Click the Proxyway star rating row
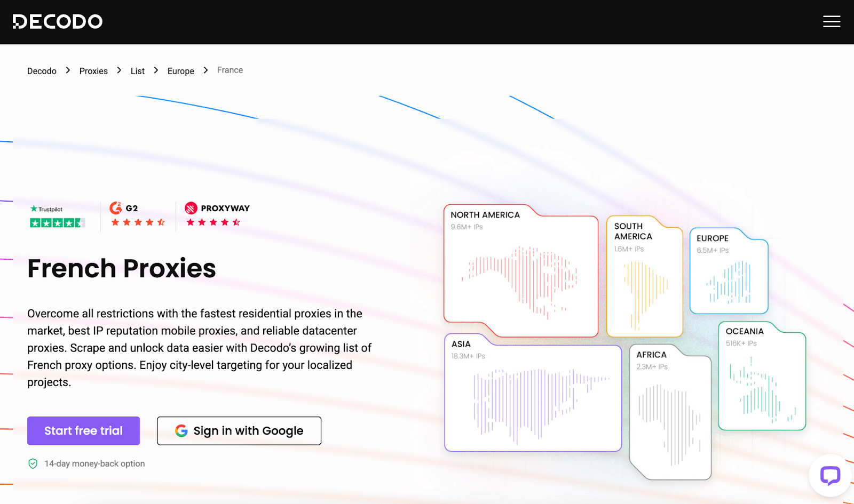 tap(213, 222)
